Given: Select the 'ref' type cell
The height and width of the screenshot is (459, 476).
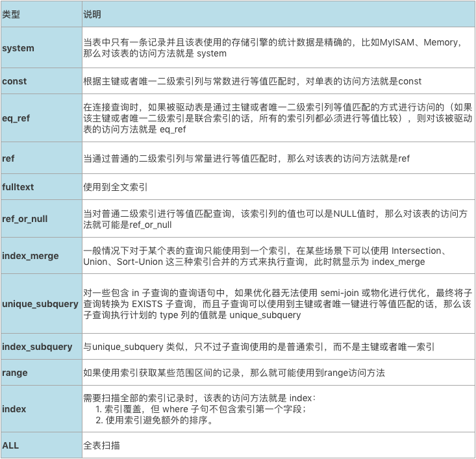Looking at the screenshot, I should 42,158.
